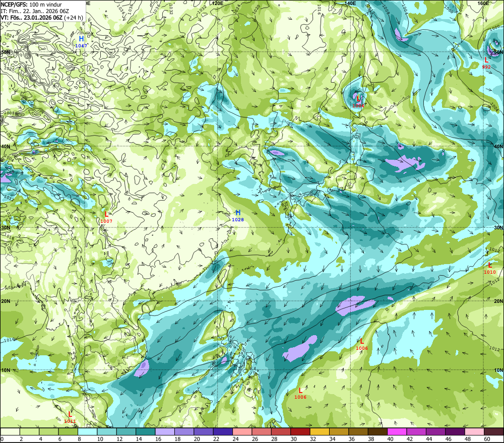The height and width of the screenshot is (443, 504).
Task: Click the legend value 16
Action: (x=157, y=439)
